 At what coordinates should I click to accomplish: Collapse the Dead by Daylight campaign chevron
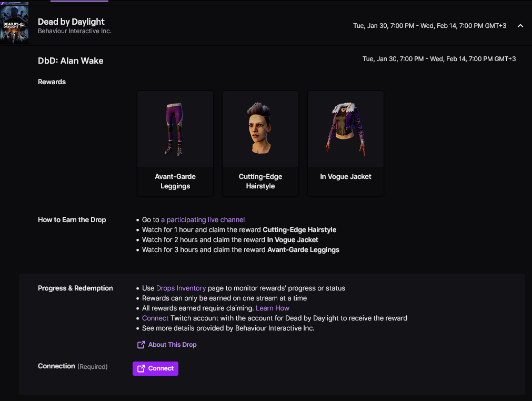pyautogui.click(x=520, y=26)
